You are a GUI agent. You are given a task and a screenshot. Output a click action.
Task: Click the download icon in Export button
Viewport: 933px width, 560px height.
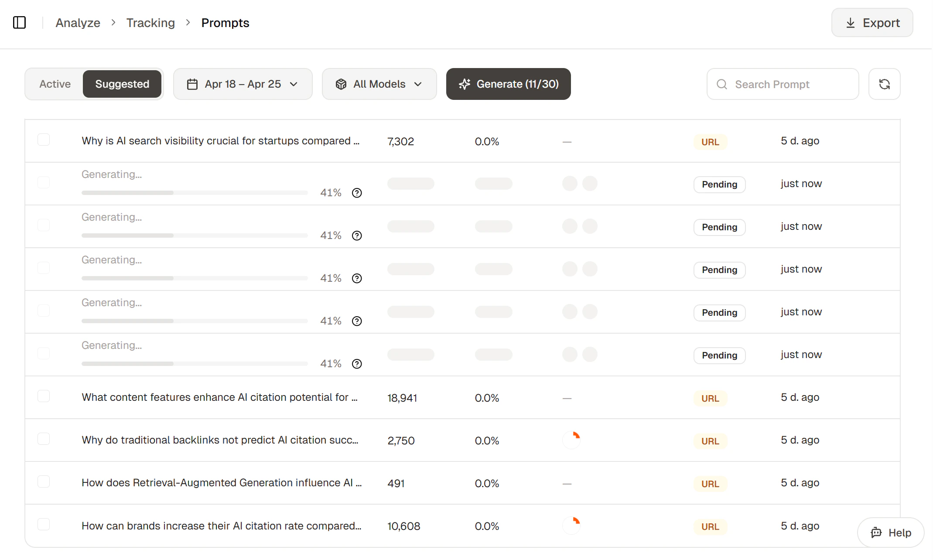click(x=850, y=23)
